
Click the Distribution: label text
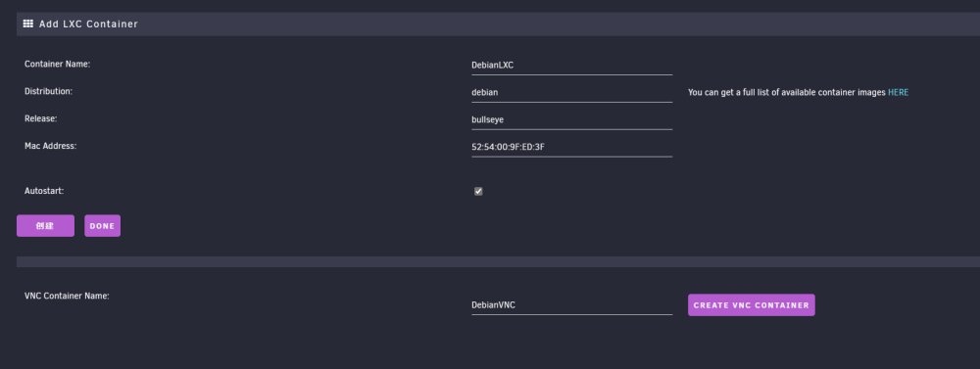49,91
